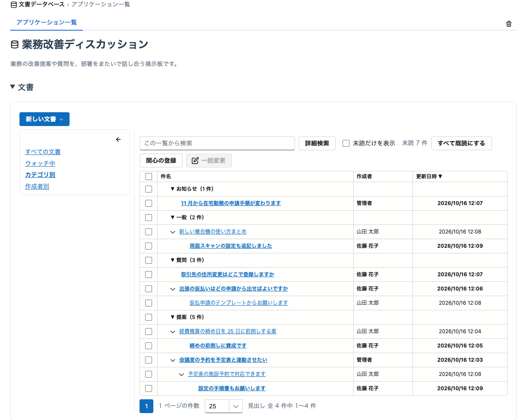This screenshot has width=527, height=420.
Task: Open the 文書データベース breadcrumb link
Action: [41, 4]
